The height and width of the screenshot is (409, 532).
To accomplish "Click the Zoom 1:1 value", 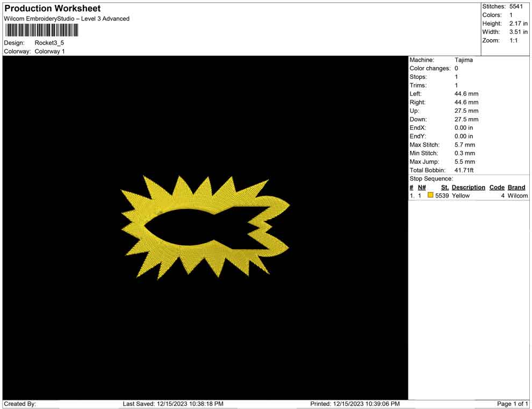I will coord(513,41).
